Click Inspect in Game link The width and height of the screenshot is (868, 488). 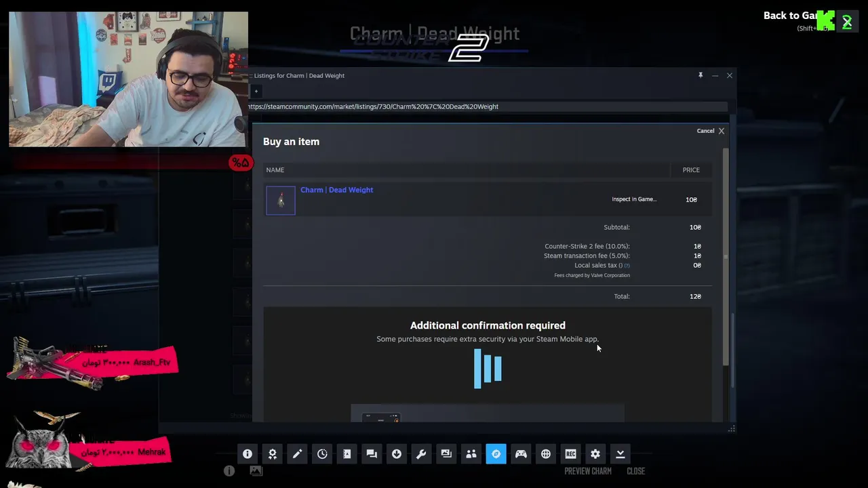pyautogui.click(x=634, y=199)
